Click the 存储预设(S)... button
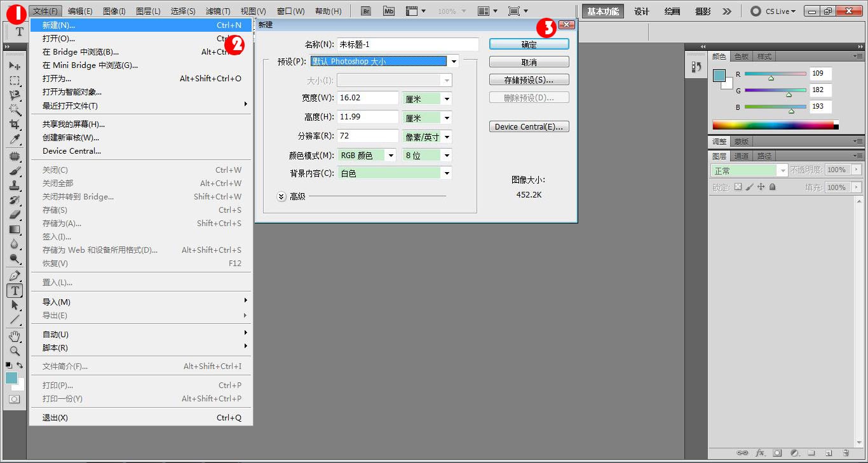 [529, 80]
